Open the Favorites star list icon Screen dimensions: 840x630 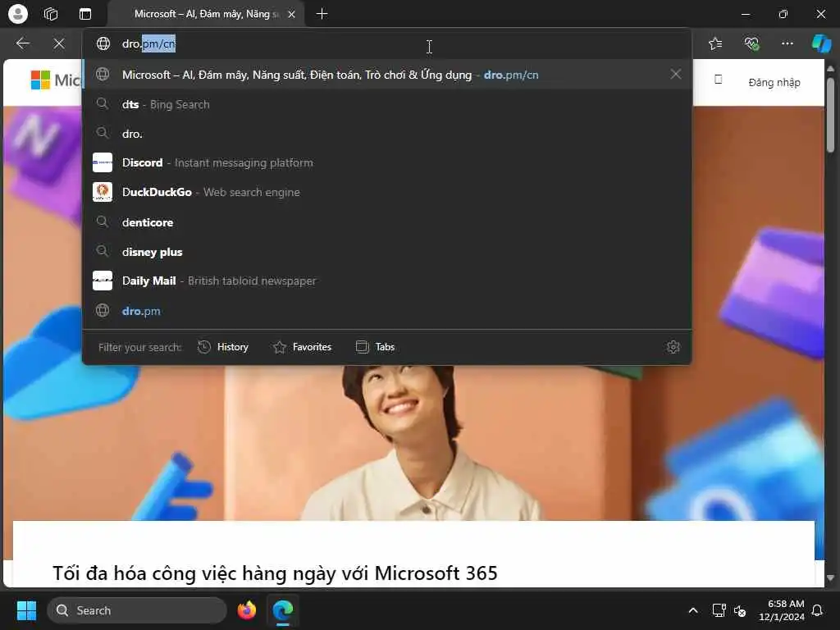[715, 43]
